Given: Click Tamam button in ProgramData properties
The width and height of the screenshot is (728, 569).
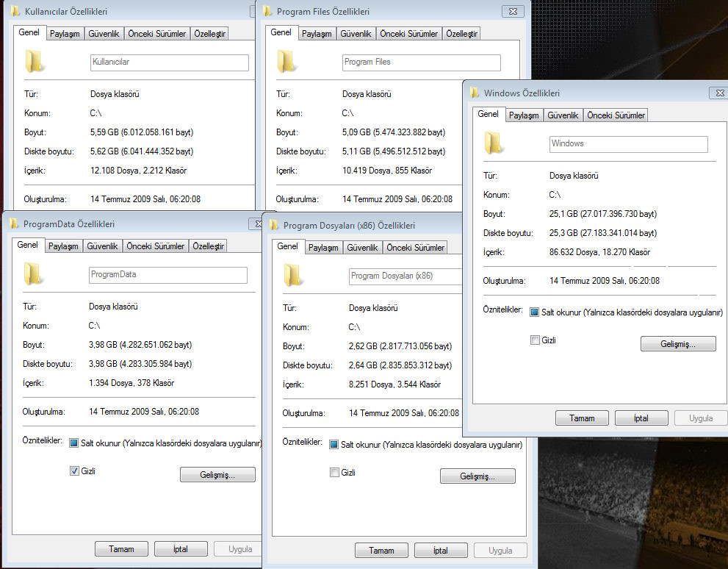Looking at the screenshot, I should click(x=121, y=549).
